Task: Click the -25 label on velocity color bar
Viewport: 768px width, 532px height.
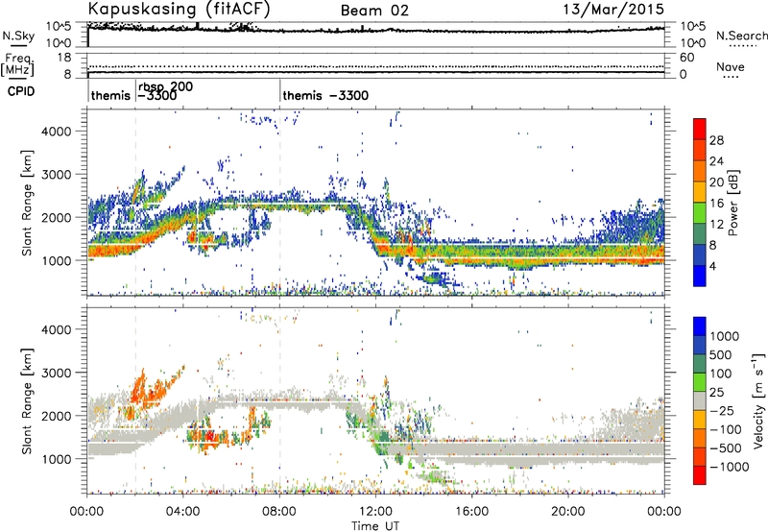Action: click(721, 410)
